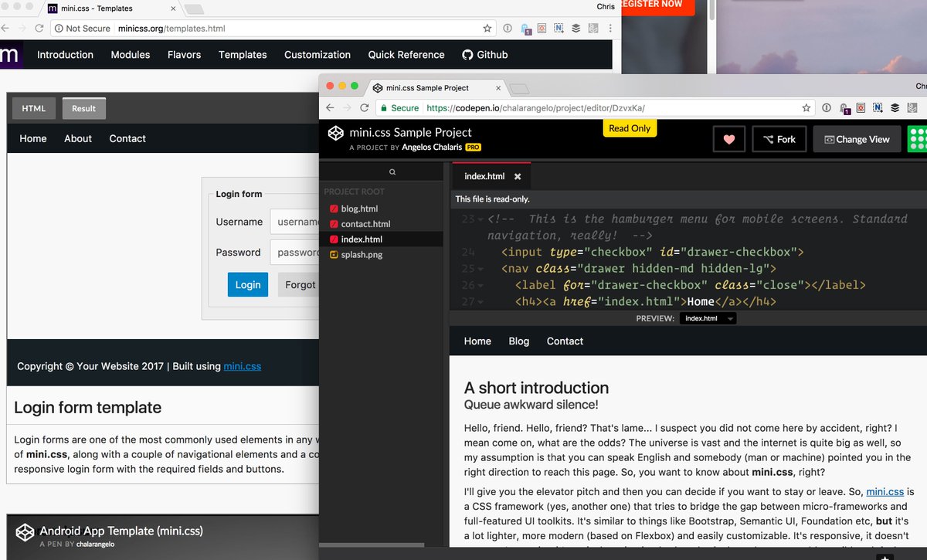Click the blog.html file icon
This screenshot has height=560, width=927.
tap(334, 209)
